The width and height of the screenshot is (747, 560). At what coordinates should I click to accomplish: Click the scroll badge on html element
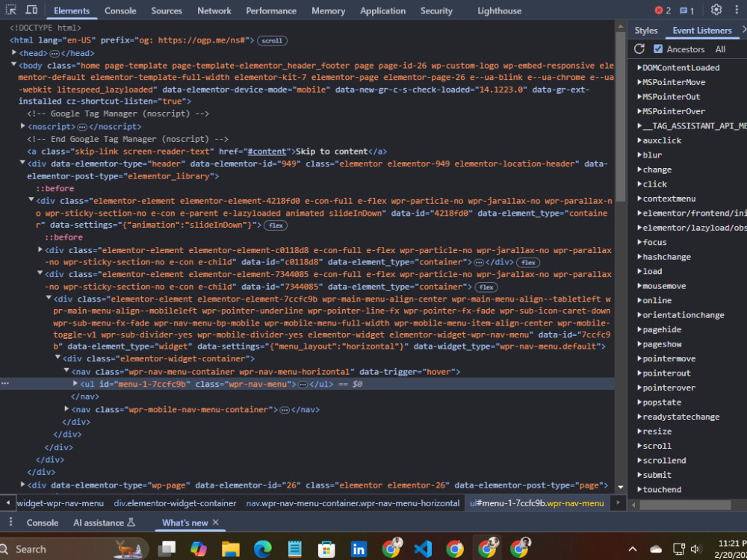272,41
